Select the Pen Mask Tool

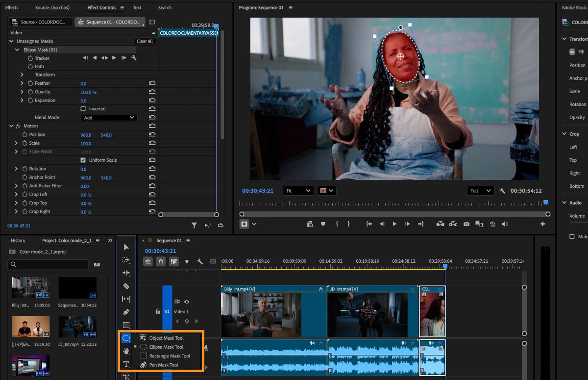coord(166,365)
